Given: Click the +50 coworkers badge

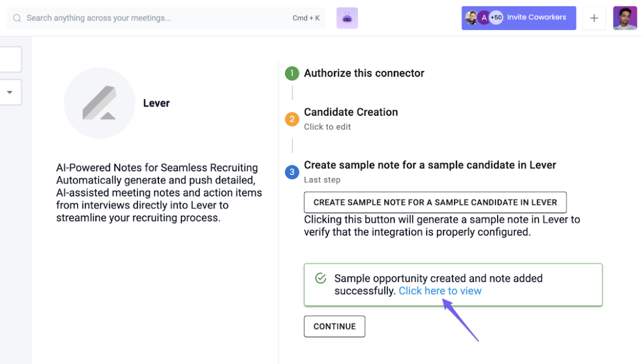Looking at the screenshot, I should [496, 18].
